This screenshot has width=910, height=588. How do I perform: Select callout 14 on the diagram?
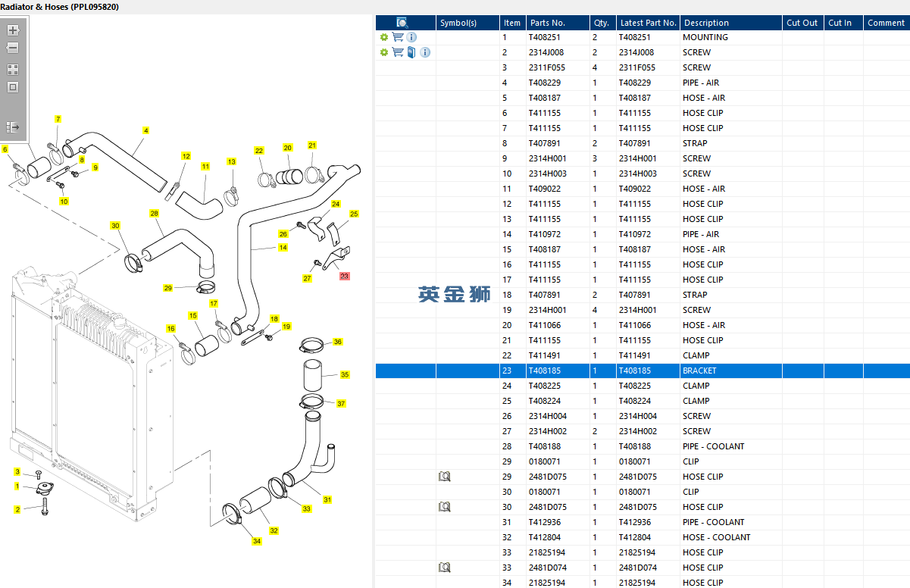pyautogui.click(x=283, y=248)
